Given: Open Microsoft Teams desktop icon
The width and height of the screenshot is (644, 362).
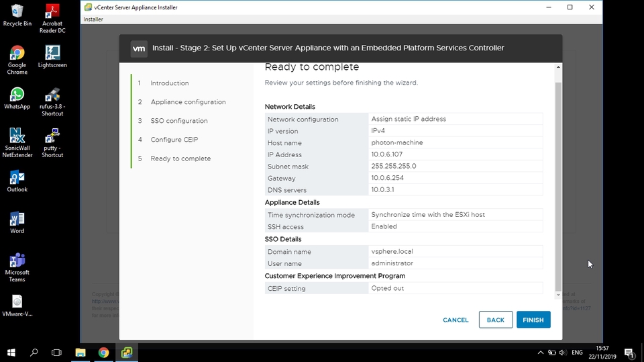Looking at the screenshot, I should [17, 267].
